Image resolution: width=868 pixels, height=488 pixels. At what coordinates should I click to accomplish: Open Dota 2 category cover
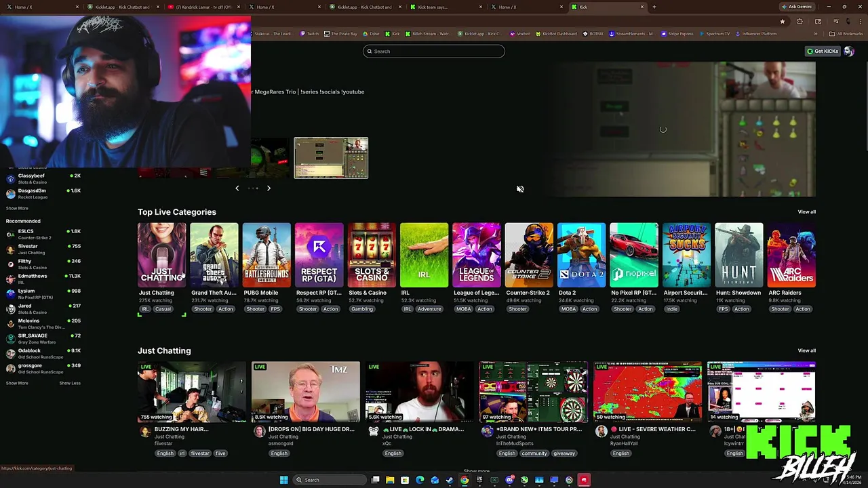click(x=582, y=255)
